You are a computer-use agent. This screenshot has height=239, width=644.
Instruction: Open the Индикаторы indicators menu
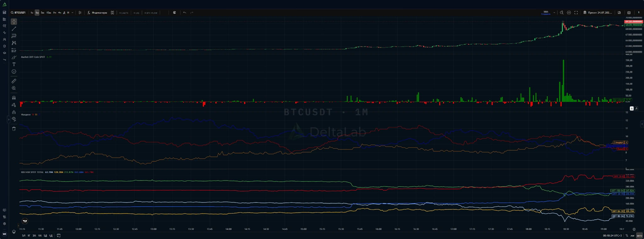click(97, 13)
